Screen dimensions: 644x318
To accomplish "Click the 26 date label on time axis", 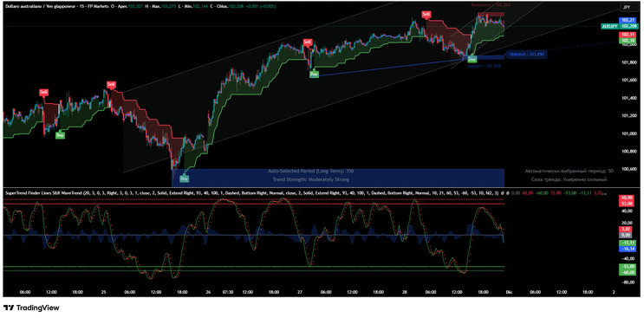I will point(208,293).
